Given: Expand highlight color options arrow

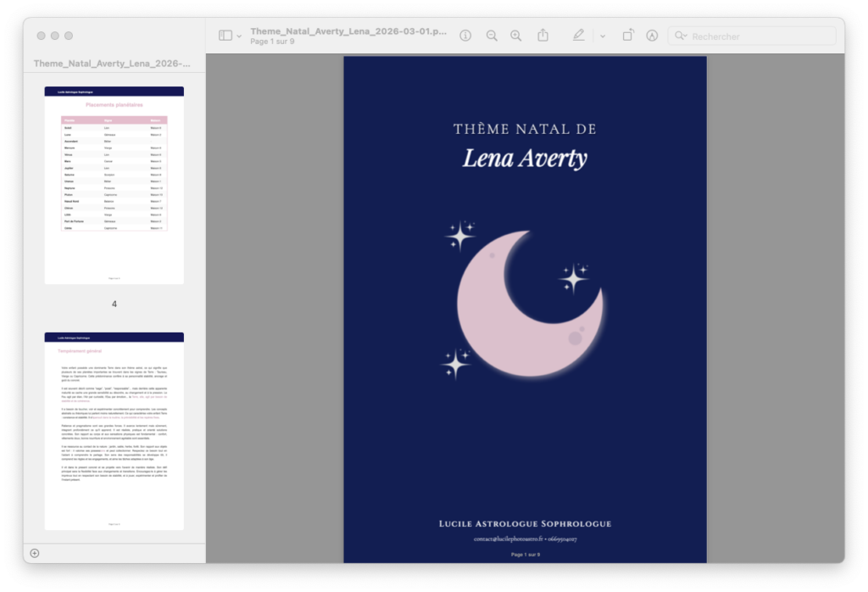Looking at the screenshot, I should 603,36.
